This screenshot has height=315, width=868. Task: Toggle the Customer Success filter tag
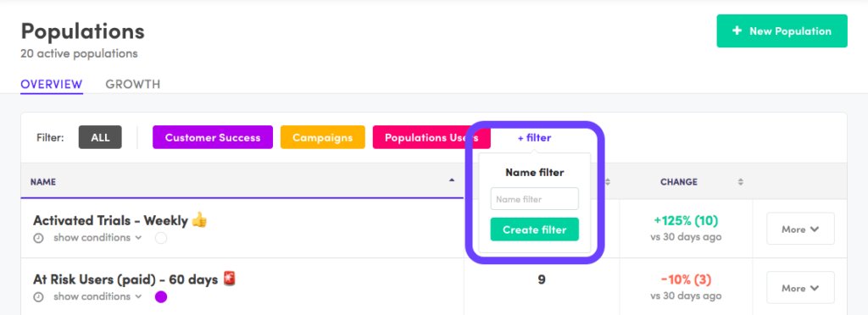click(213, 138)
